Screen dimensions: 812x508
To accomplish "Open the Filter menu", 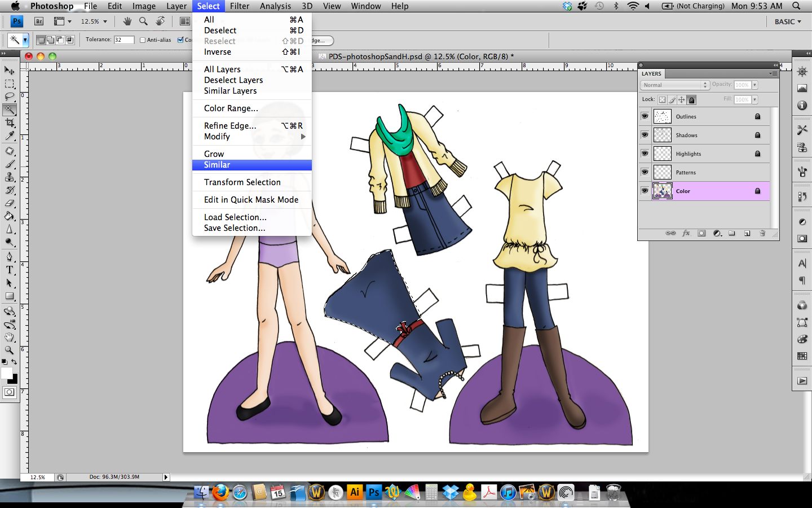I will tap(240, 6).
